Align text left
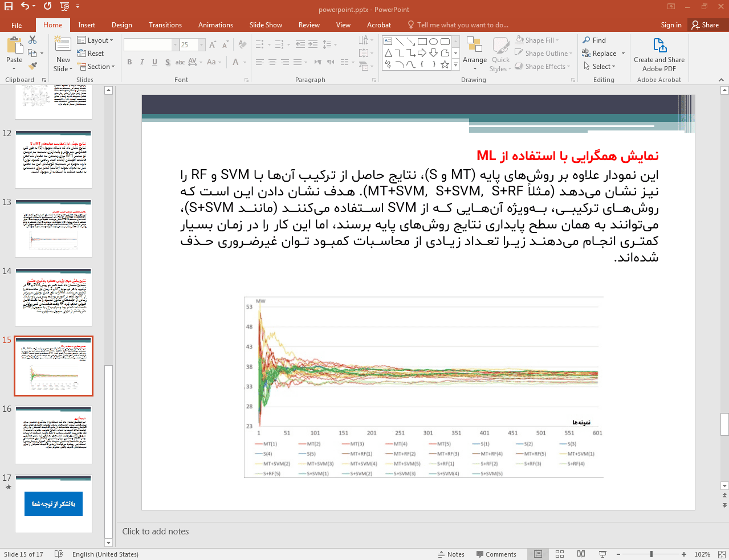Image resolution: width=729 pixels, height=560 pixels. click(x=260, y=62)
